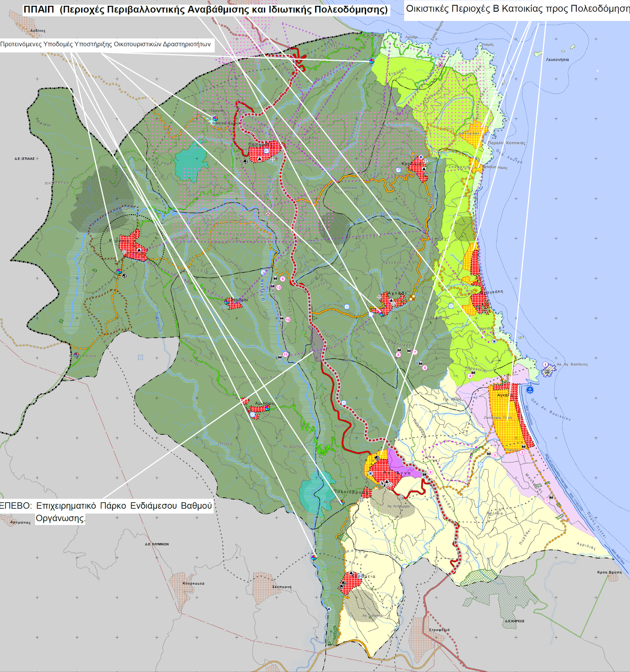630x672 pixels.
Task: Click the pink numbered marker 8 by Άγνα
Action: click(x=430, y=472)
